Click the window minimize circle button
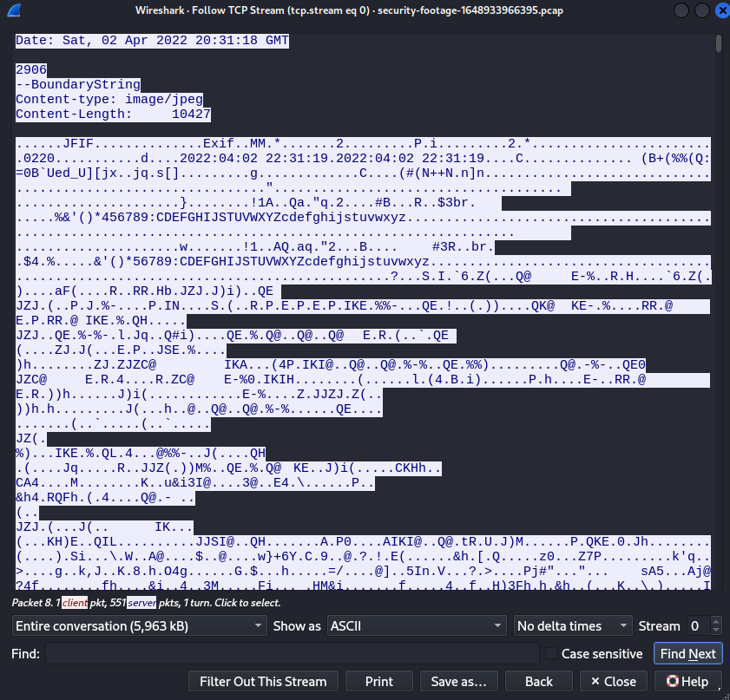Screen dimensions: 730x700 pos(681,10)
